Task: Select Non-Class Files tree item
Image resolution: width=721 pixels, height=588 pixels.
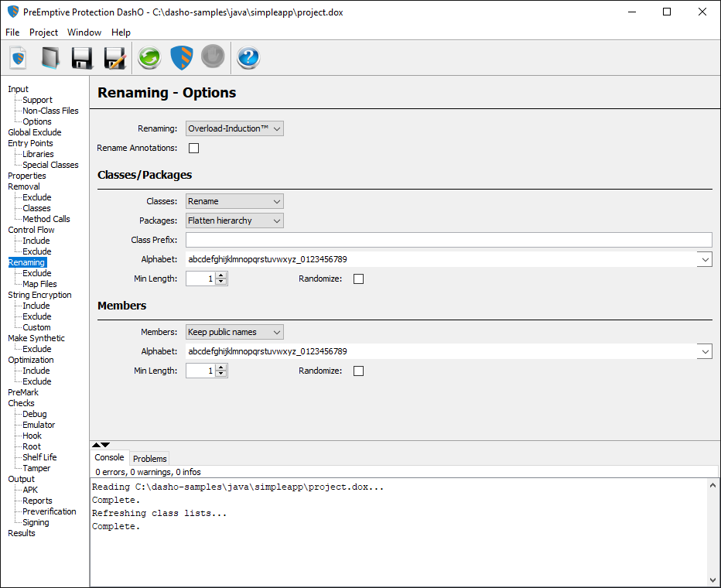Action: pyautogui.click(x=50, y=111)
